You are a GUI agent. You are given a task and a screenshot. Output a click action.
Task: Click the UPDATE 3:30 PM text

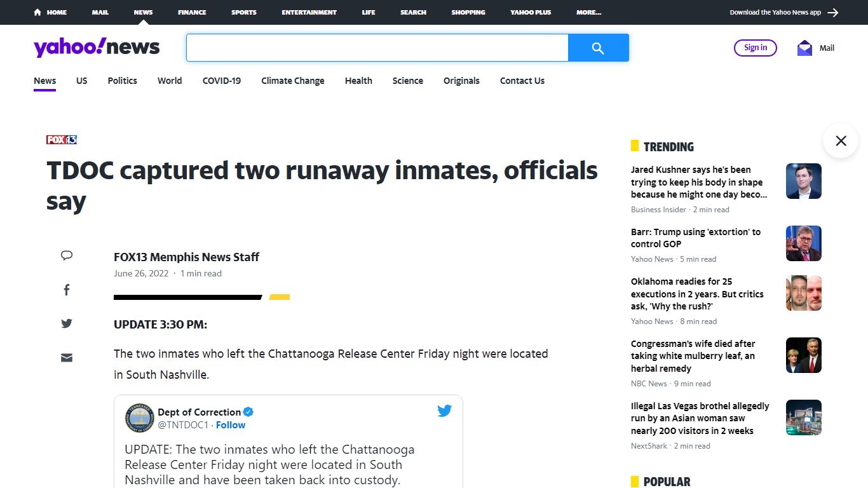[160, 325]
